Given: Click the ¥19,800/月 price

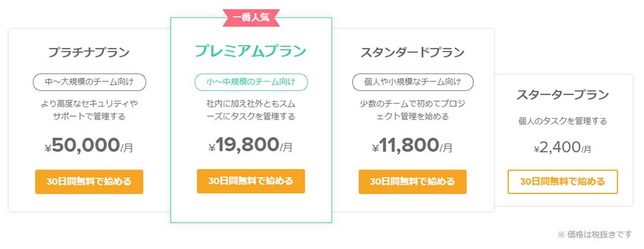Looking at the screenshot, I should coord(251,145).
